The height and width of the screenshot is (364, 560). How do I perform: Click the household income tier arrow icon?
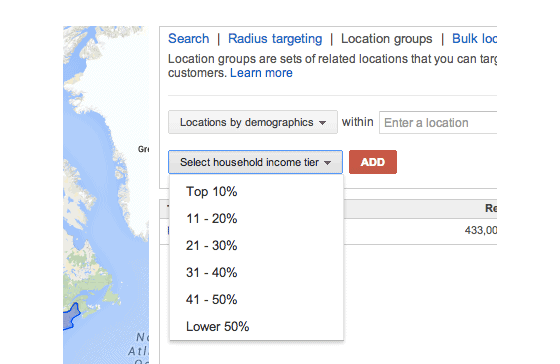point(328,163)
